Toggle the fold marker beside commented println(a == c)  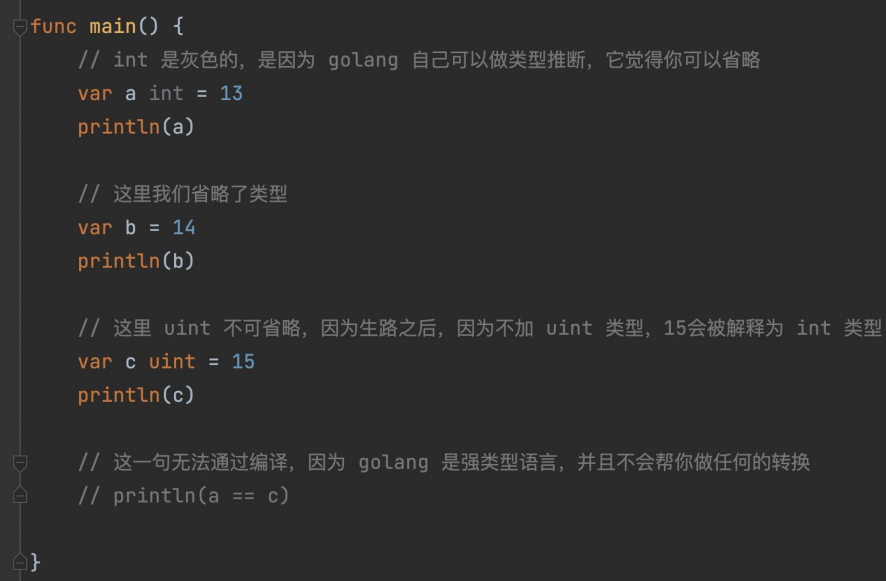(20, 496)
